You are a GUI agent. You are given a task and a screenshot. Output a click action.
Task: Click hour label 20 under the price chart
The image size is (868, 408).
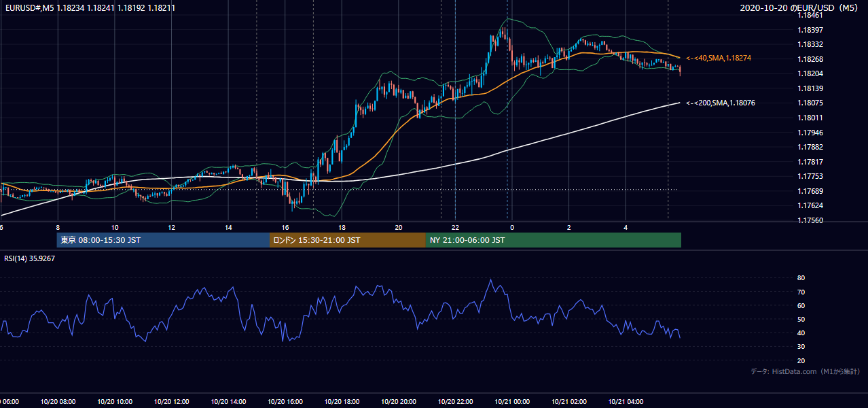click(399, 227)
